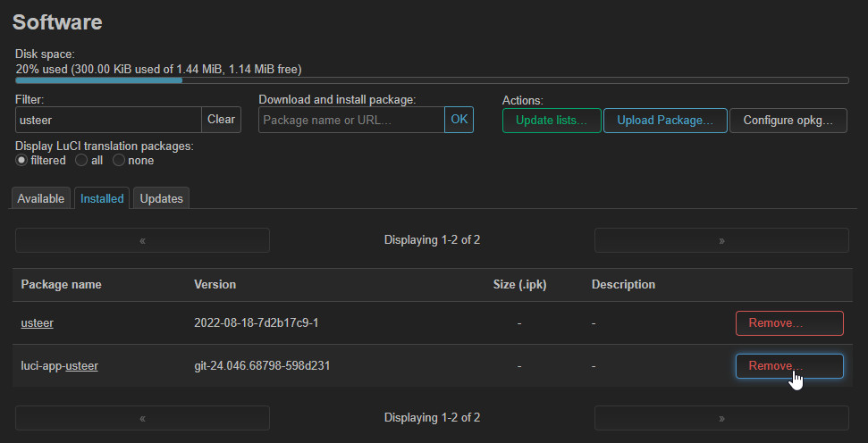Remove the usteer package
The height and width of the screenshot is (443, 868).
[788, 322]
